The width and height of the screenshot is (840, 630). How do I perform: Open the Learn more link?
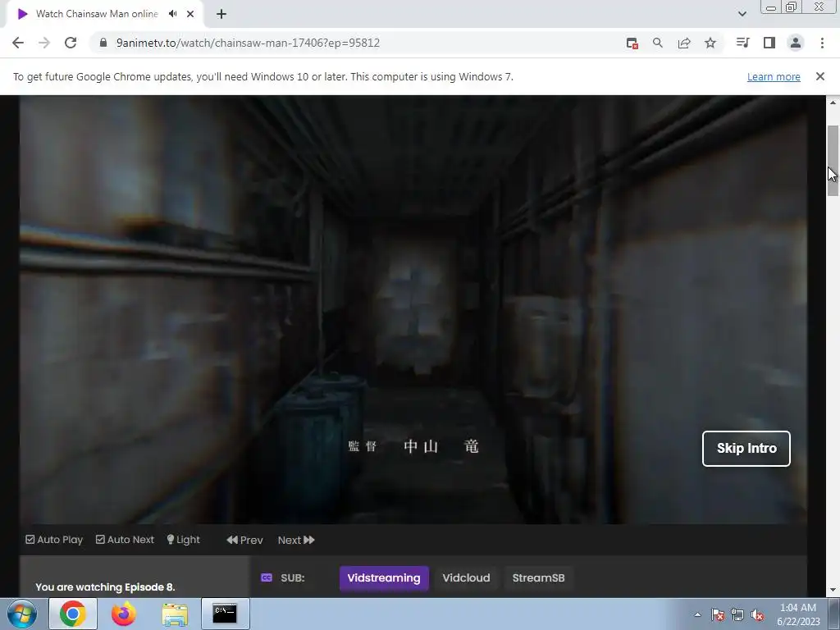774,76
